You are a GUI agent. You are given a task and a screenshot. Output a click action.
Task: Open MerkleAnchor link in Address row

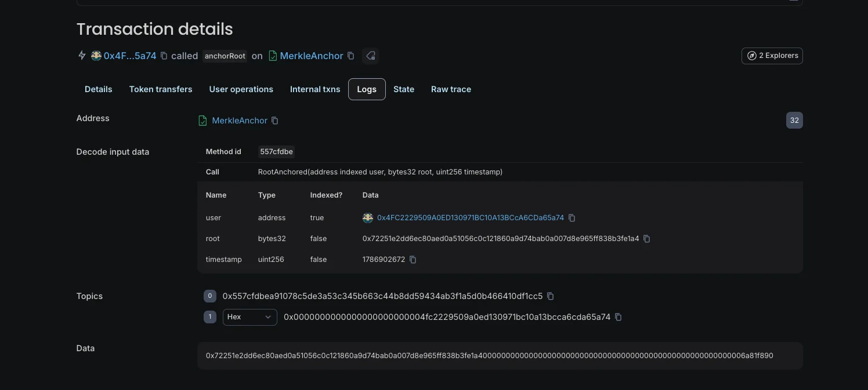[240, 121]
